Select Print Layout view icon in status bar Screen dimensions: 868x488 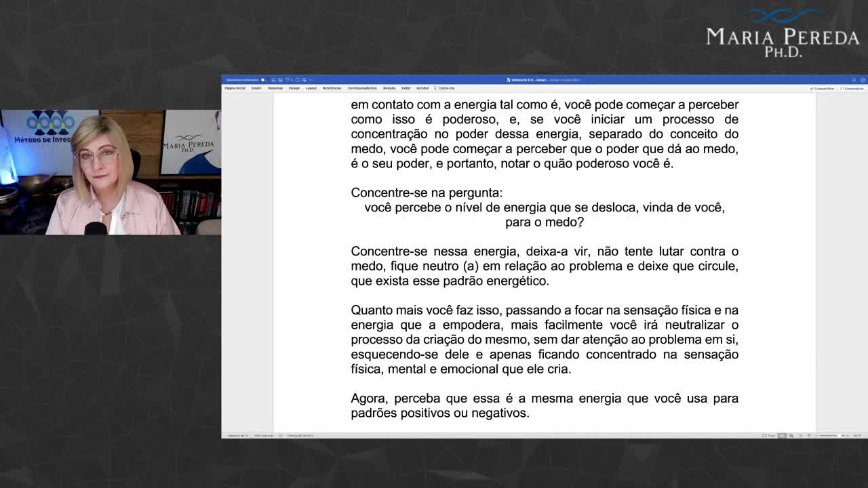(x=782, y=436)
